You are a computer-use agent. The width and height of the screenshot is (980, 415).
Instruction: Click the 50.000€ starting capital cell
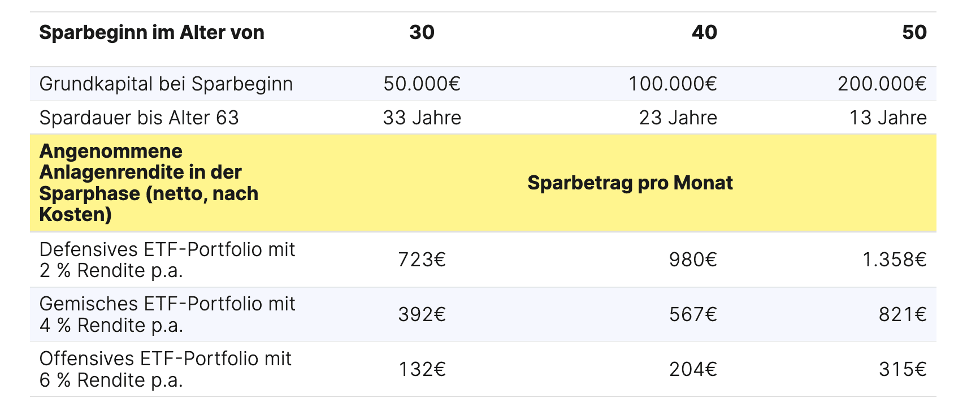pos(422,84)
